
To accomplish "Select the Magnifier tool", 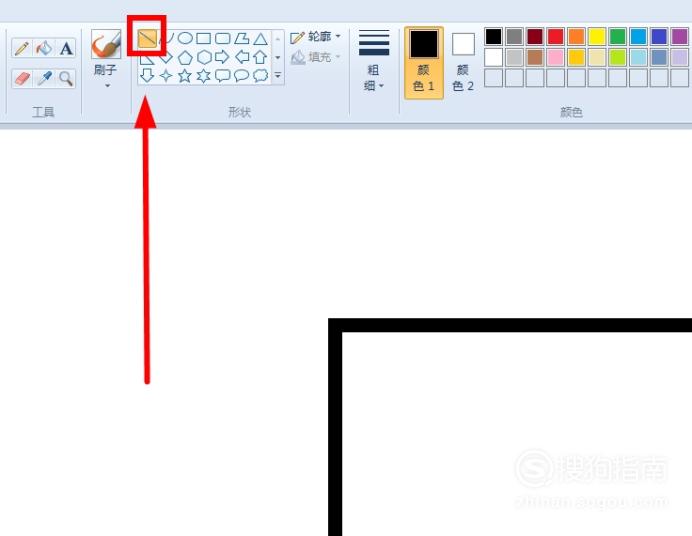I will tap(66, 79).
